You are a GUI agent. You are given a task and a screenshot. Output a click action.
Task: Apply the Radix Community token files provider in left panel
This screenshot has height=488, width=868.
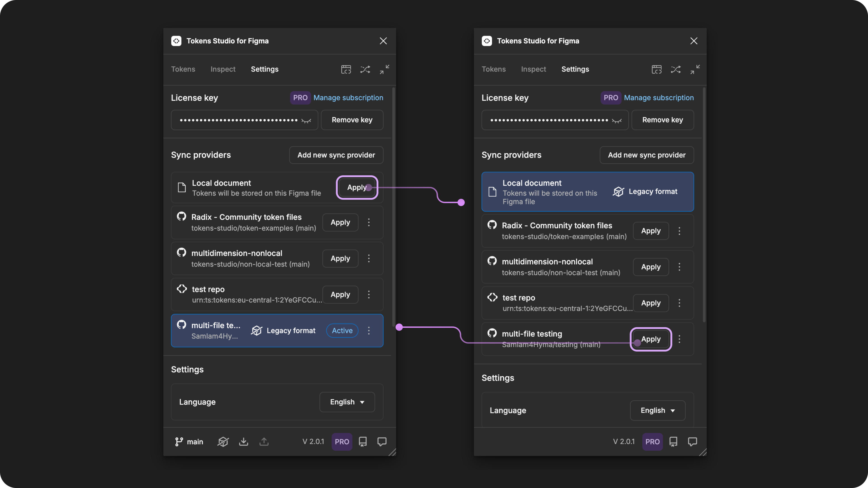[340, 222]
